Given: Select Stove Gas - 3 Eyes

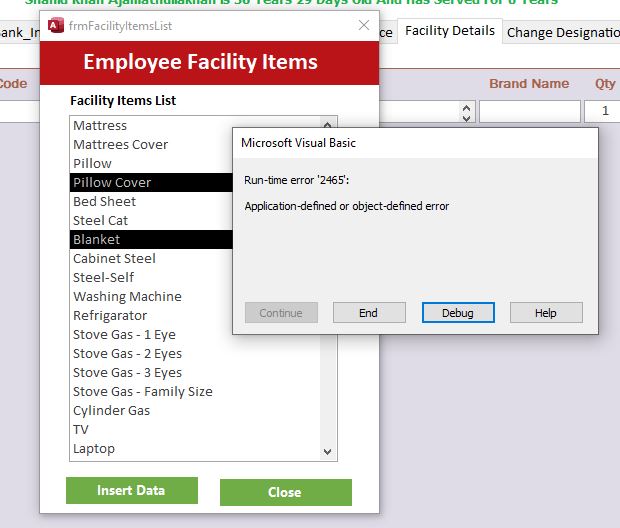Looking at the screenshot, I should (195, 372).
